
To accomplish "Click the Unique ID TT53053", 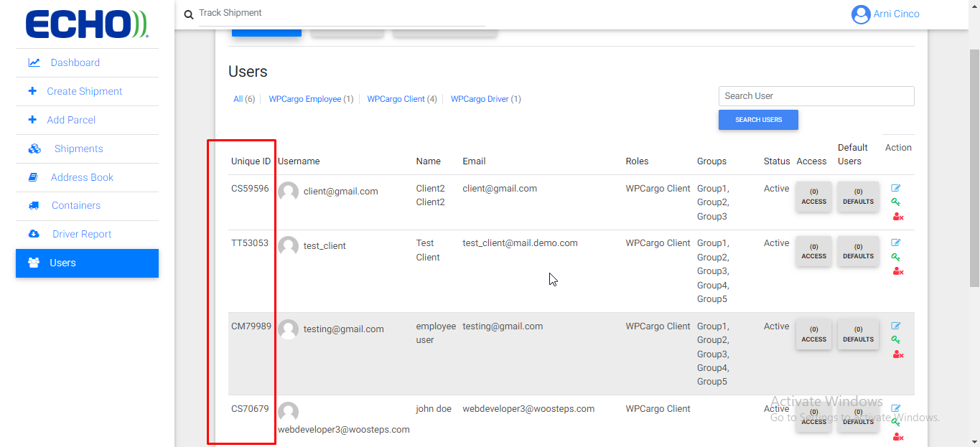I will pos(250,243).
